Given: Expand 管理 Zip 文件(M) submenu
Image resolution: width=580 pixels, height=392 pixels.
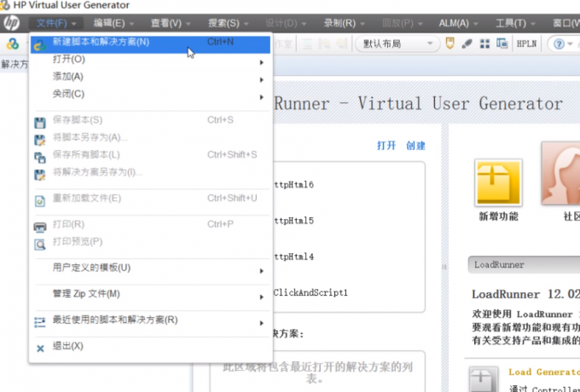Looking at the screenshot, I should pyautogui.click(x=151, y=295).
